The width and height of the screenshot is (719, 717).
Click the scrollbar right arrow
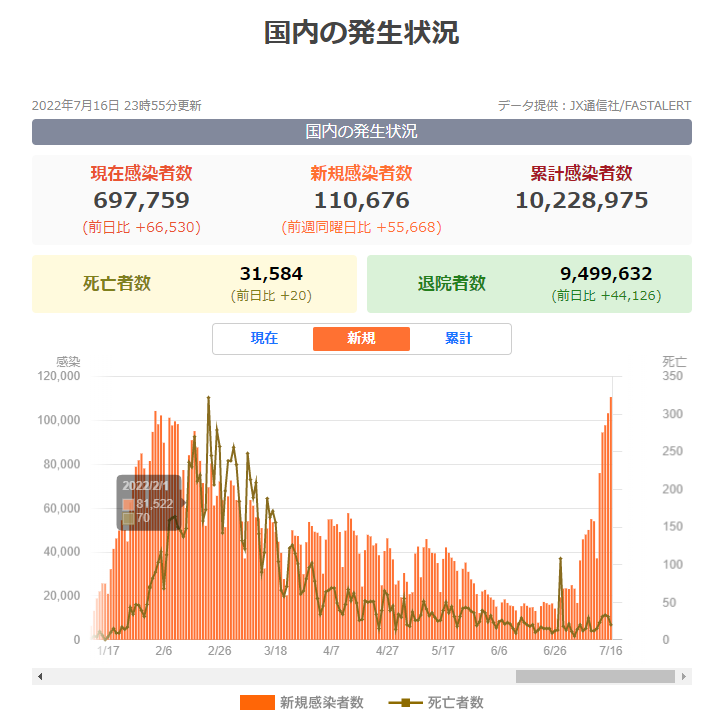click(x=684, y=677)
